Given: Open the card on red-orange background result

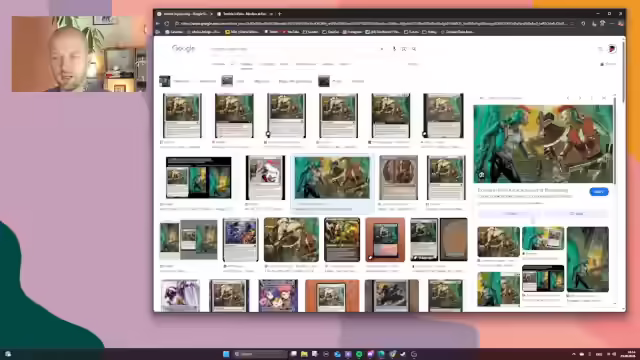Looking at the screenshot, I should 385,240.
